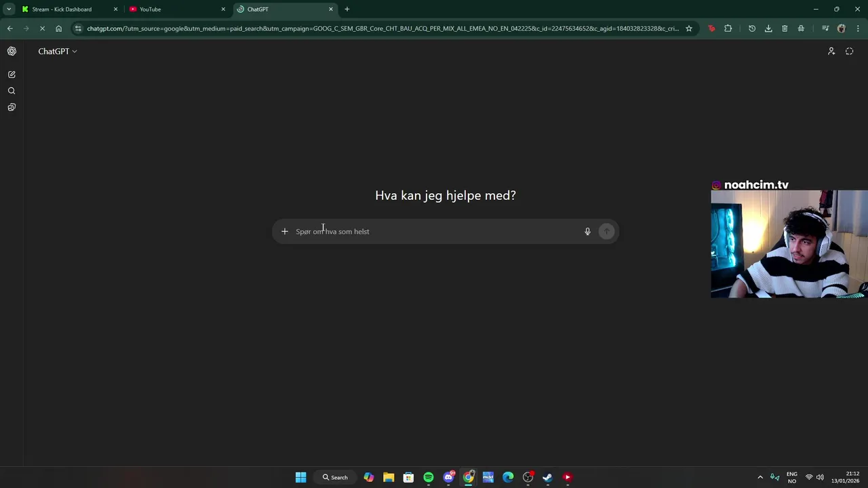Open Downloads in the browser toolbar

[x=768, y=28]
